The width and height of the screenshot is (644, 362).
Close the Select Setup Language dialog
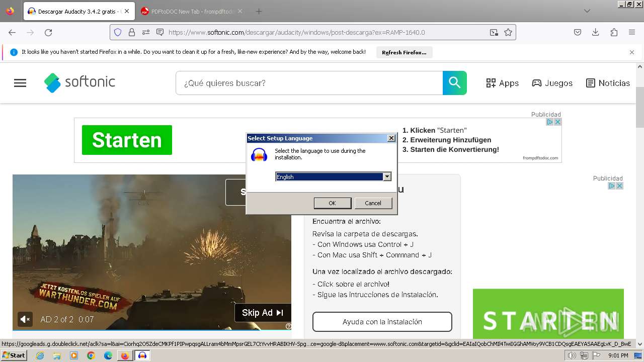391,138
